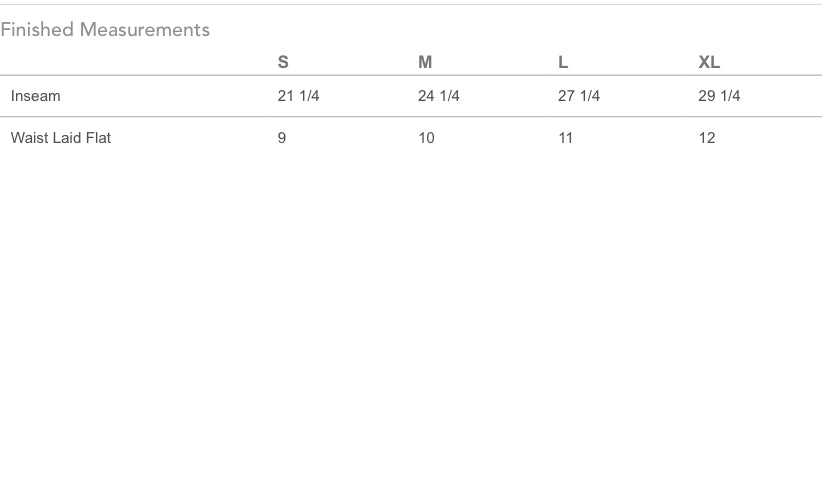Screen dimensions: 822x498
Task: Choose the XL size column header
Action: coord(709,62)
